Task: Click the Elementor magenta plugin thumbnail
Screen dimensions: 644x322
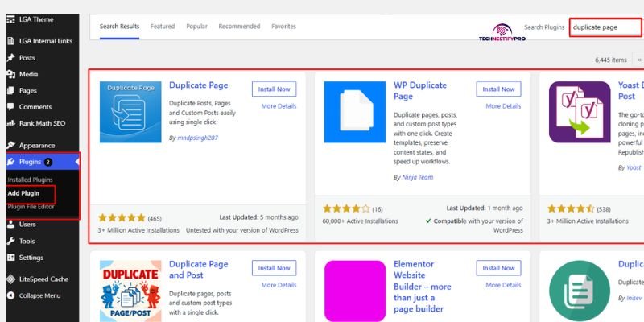Action: coord(355,291)
